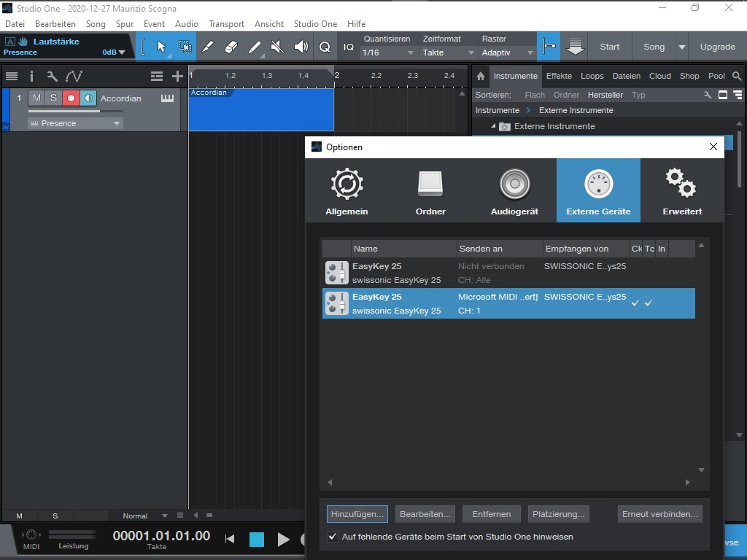747x560 pixels.
Task: Open the Audiogerät options section
Action: tap(514, 190)
